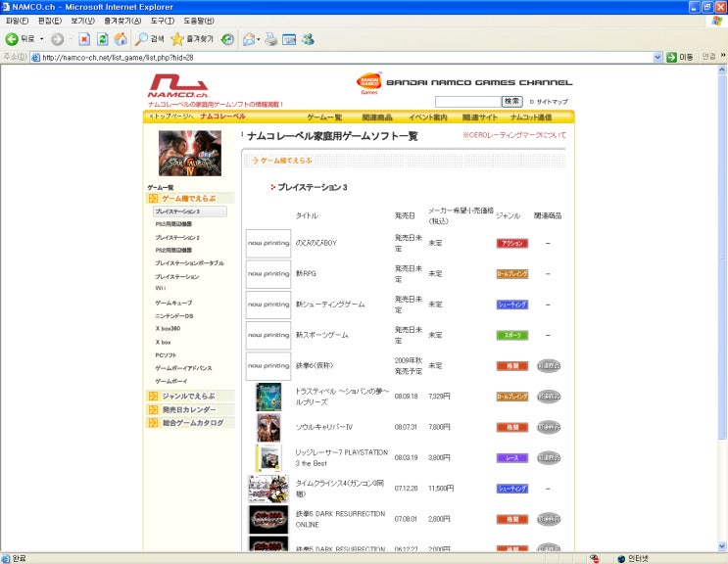Open the File menu
Screen dimensions: 728x564
point(17,21)
